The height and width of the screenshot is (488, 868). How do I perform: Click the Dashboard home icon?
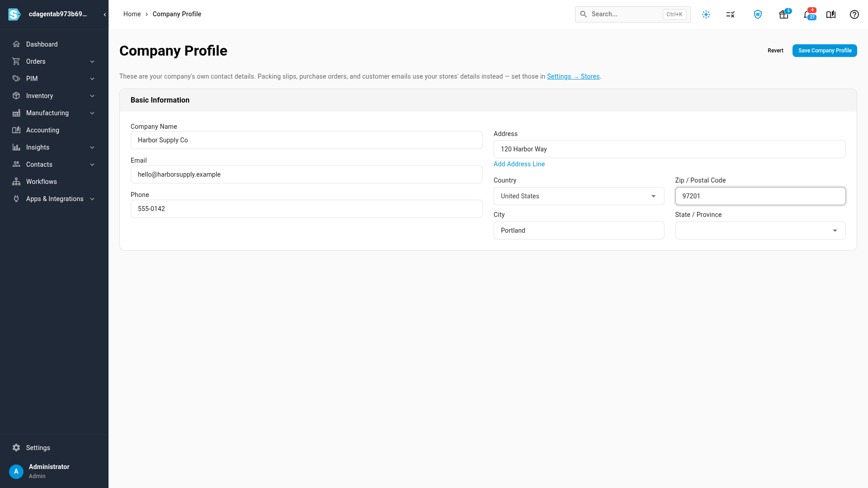pos(16,44)
